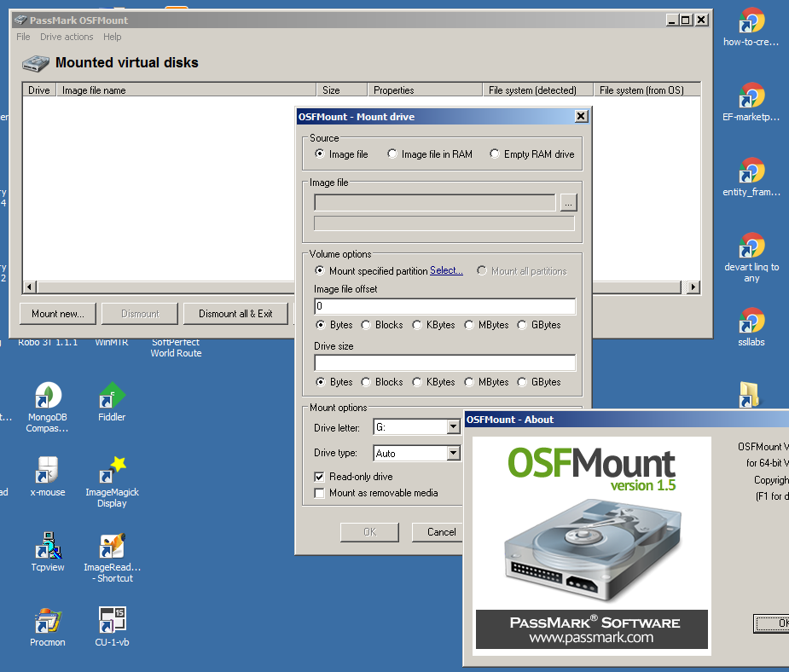Click the OSFMount hard drive logo in About
Viewport: 789px width, 672px height.
tap(592, 551)
